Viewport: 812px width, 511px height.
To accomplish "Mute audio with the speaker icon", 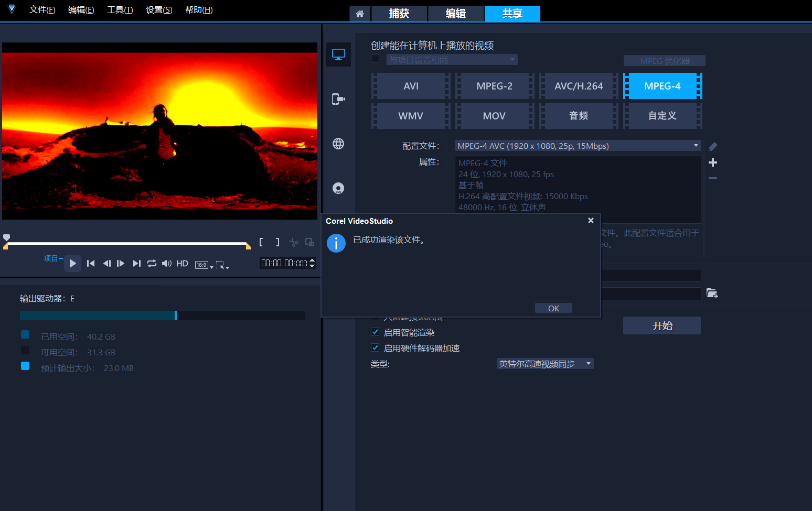I will [166, 264].
